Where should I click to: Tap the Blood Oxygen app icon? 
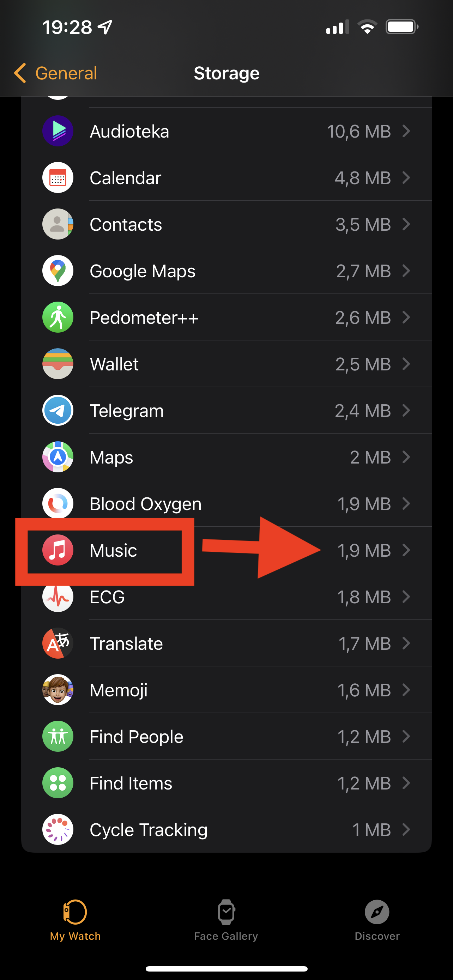pyautogui.click(x=58, y=503)
